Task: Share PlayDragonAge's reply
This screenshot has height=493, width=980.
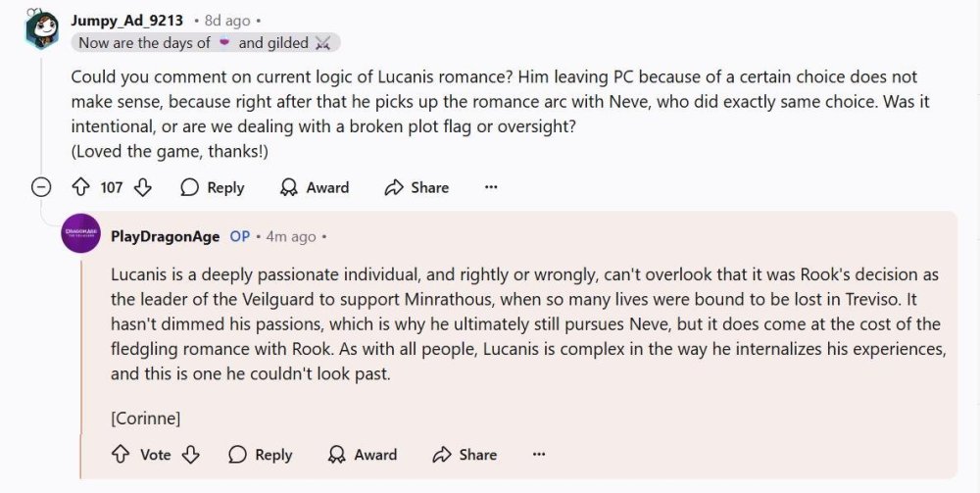Action: click(465, 455)
